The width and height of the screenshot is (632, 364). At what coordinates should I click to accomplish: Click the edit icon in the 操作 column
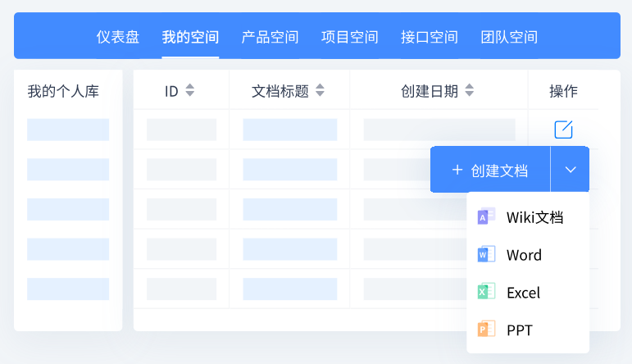563,130
